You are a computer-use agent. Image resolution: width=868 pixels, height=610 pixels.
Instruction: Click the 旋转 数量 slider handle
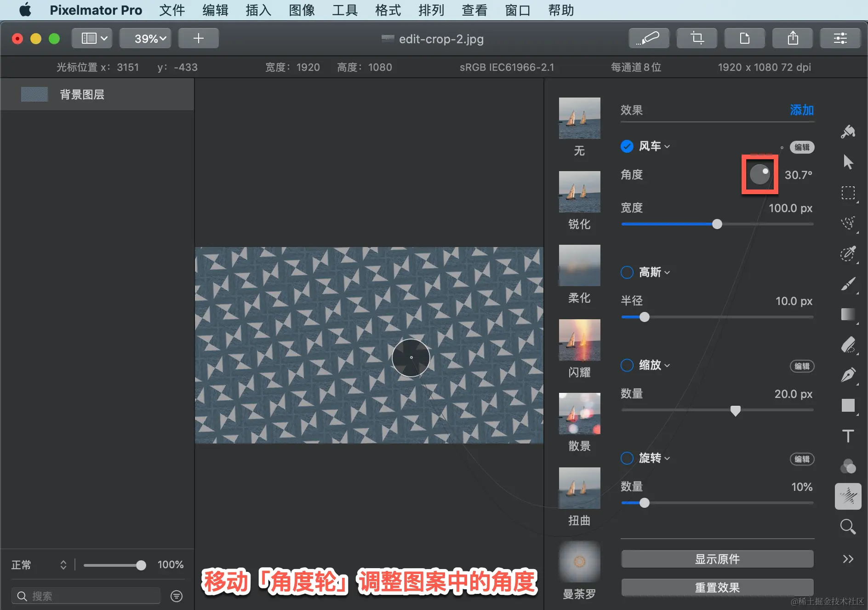[645, 503]
